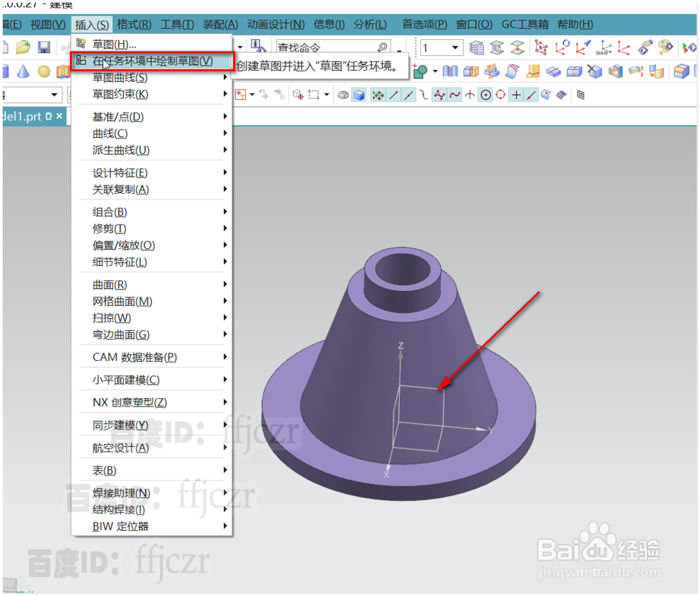
Task: Expand the 草图曲线(S) submenu
Action: coord(152,78)
